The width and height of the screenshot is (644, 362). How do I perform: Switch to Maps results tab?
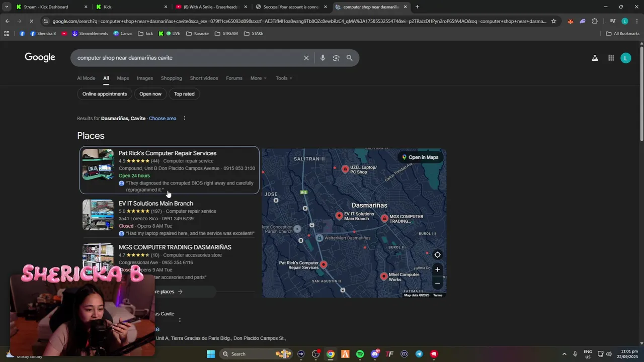point(123,78)
